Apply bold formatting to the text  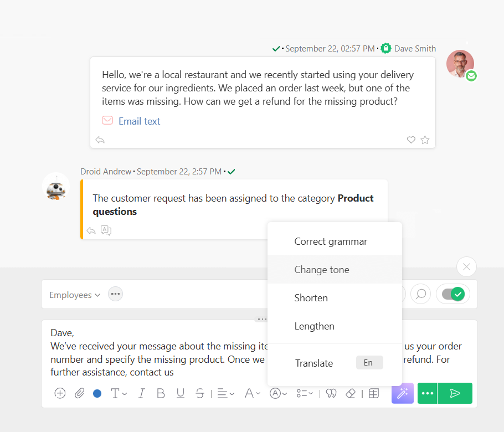coord(161,393)
